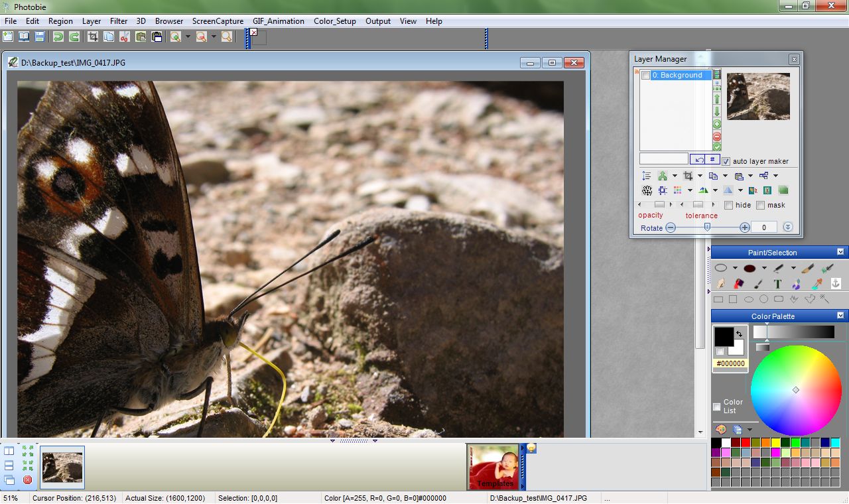
Task: Click the flip layer horizontally icon
Action: [x=728, y=190]
